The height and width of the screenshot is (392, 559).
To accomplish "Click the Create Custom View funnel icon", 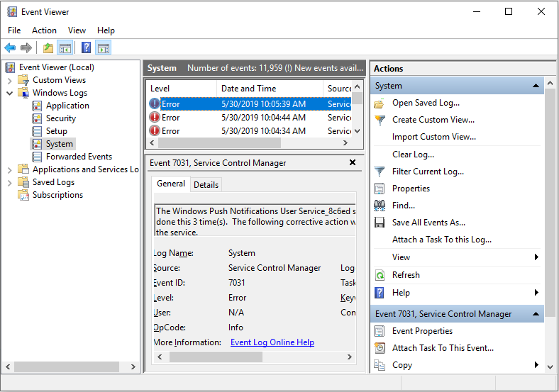I will (380, 120).
